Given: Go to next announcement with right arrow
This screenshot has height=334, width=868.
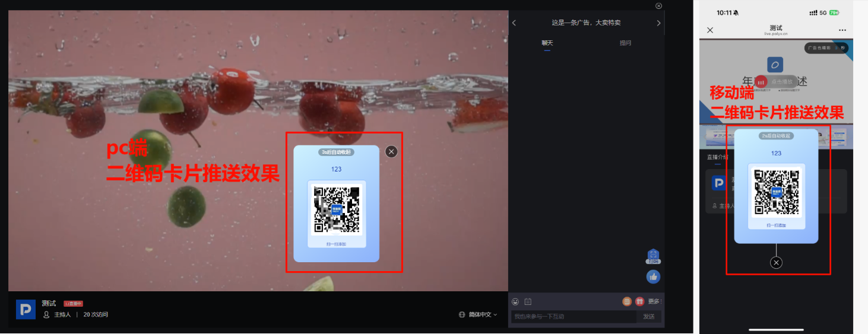Looking at the screenshot, I should (x=658, y=23).
